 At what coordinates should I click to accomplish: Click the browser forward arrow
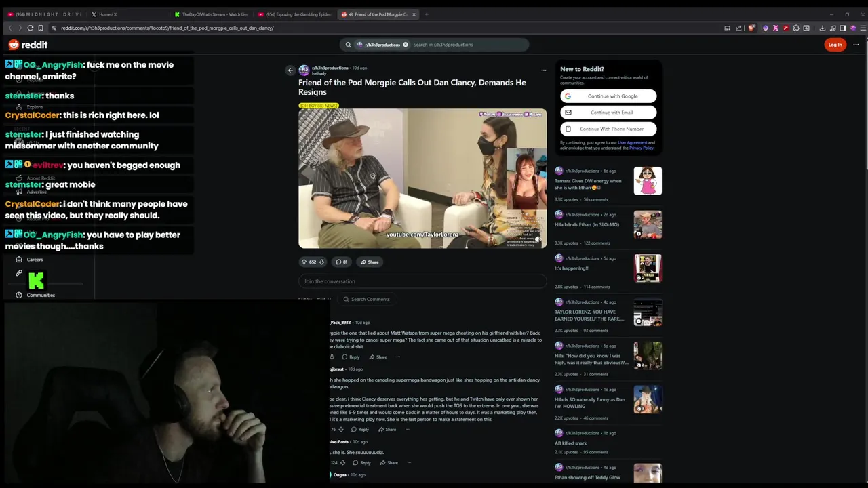pos(20,28)
